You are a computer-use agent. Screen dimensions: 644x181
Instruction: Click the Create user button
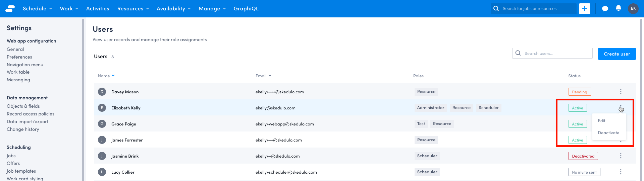point(616,54)
